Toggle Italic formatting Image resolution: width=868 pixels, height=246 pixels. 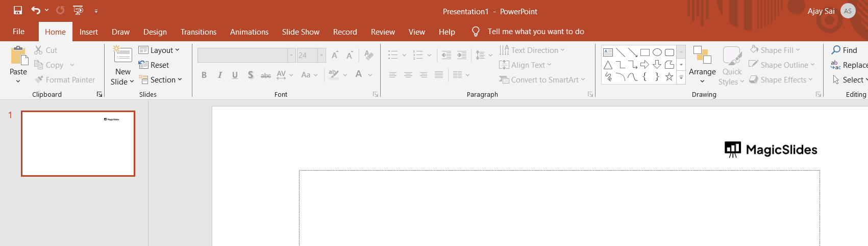coord(220,75)
